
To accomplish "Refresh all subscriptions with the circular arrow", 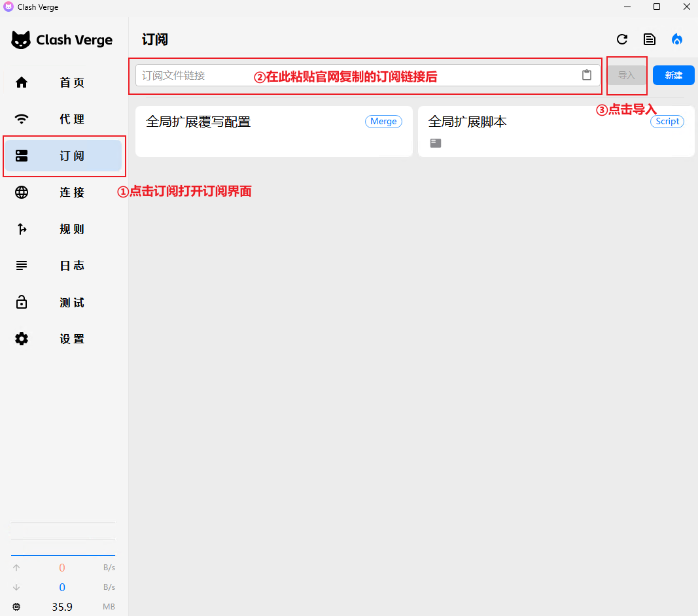I will click(622, 40).
